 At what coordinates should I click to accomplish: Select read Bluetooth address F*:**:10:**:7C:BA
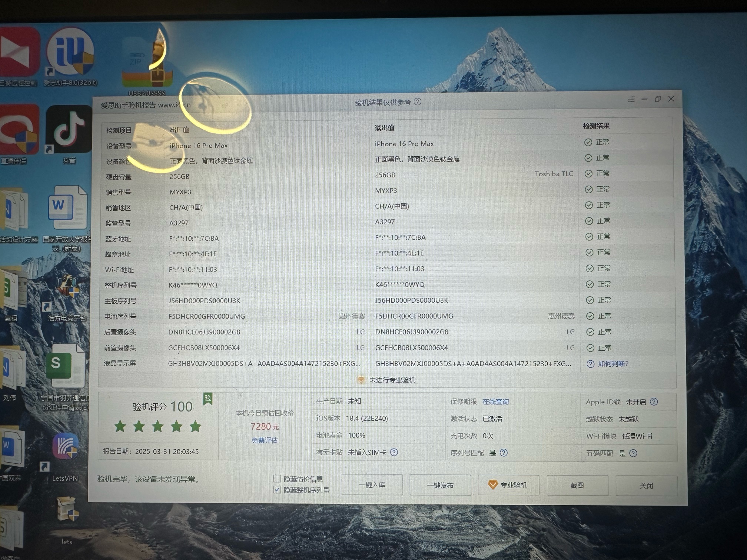click(400, 237)
